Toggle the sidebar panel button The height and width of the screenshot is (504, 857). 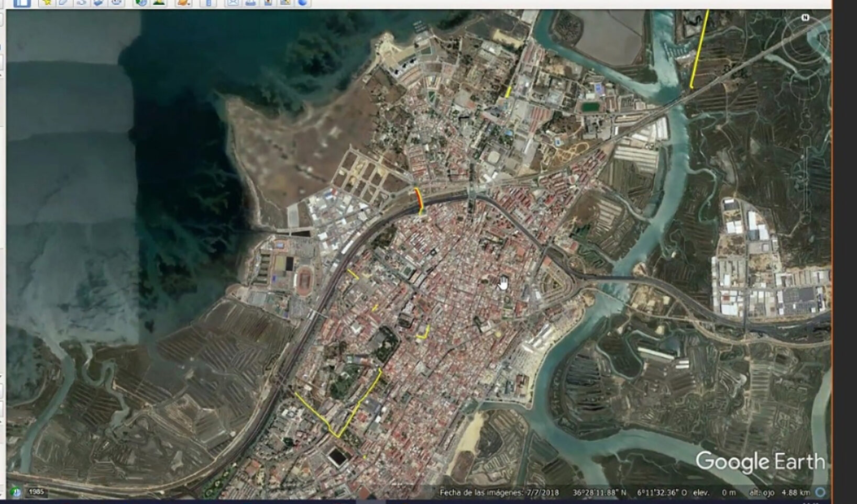point(22,3)
